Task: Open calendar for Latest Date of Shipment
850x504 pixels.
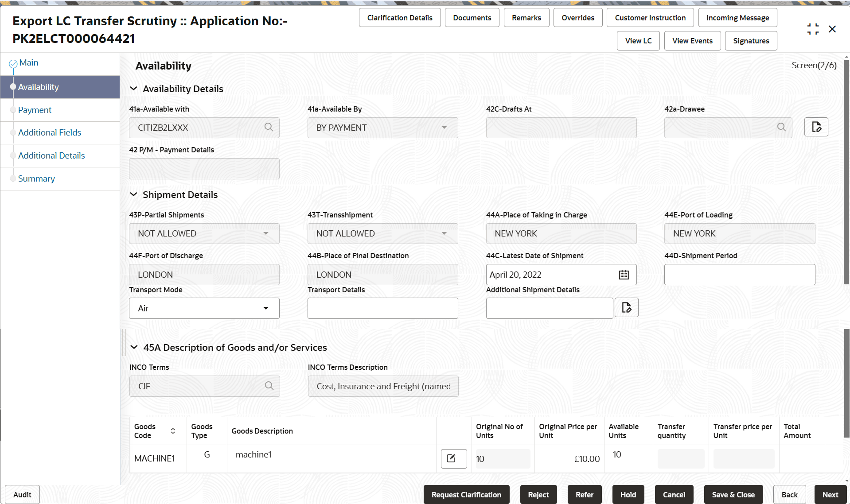Action: click(624, 275)
